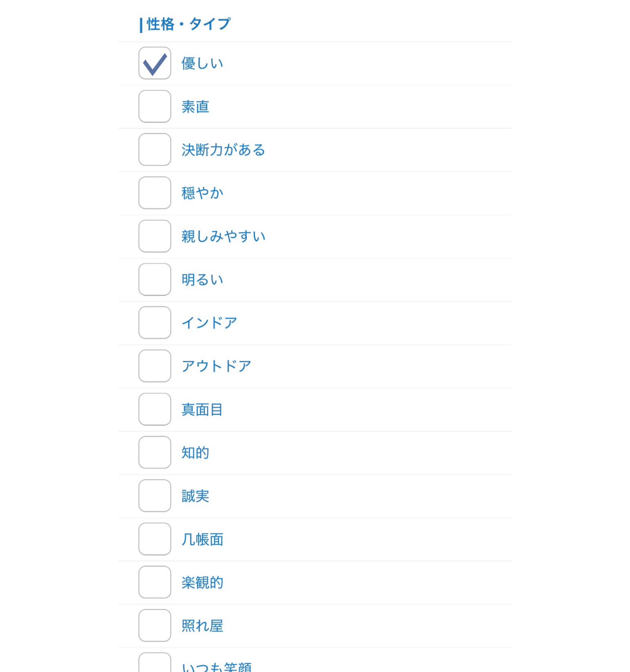Enable the アウトドア checkbox

(155, 366)
